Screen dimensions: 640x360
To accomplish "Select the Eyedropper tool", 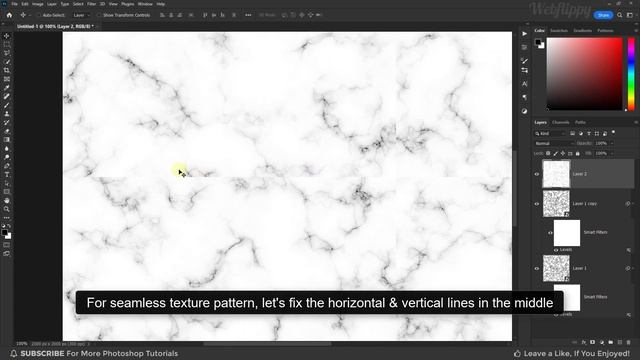I will (x=7, y=88).
